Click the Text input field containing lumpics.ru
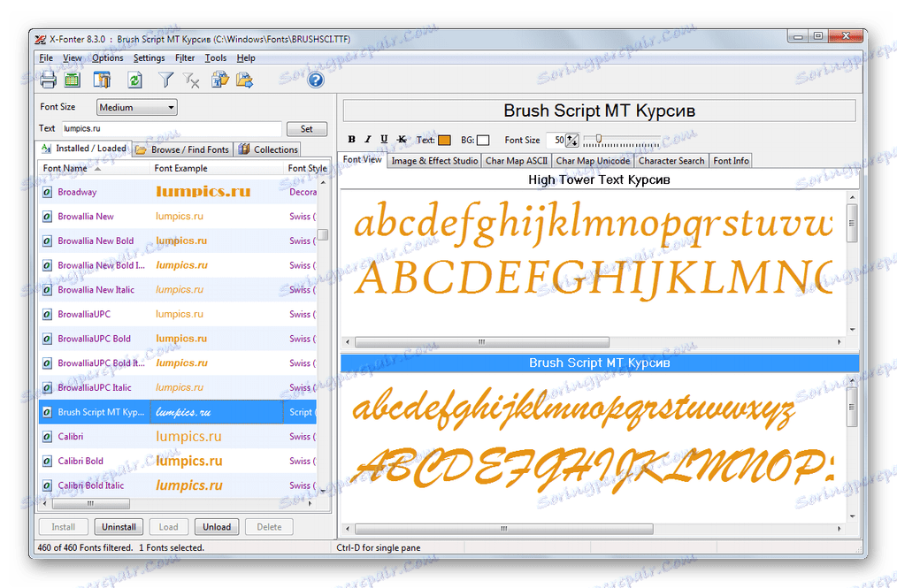Screen dimensions: 897x588 point(171,129)
